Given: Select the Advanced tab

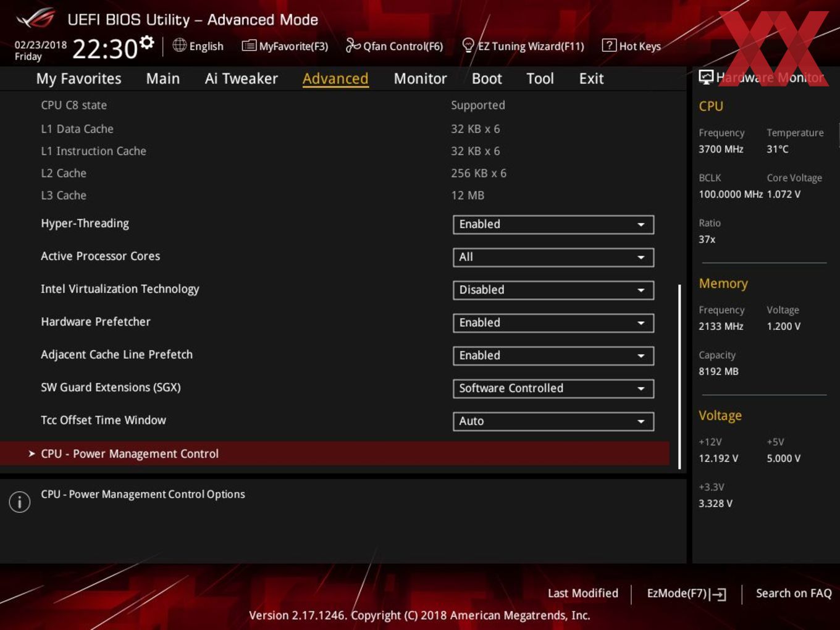Looking at the screenshot, I should point(335,78).
